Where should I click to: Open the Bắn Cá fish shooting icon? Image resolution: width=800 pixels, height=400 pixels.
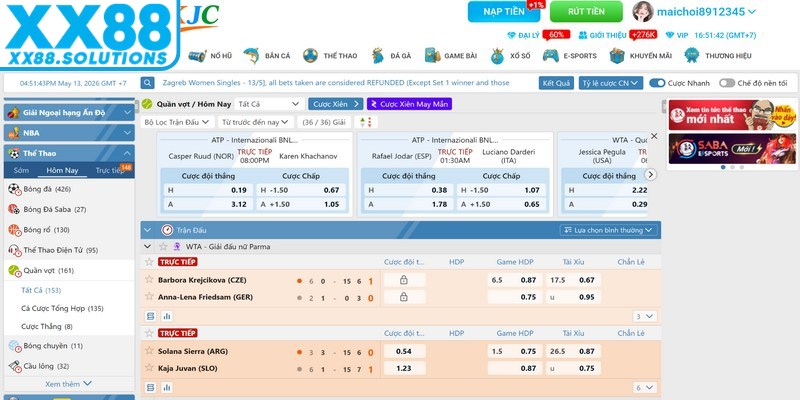251,56
